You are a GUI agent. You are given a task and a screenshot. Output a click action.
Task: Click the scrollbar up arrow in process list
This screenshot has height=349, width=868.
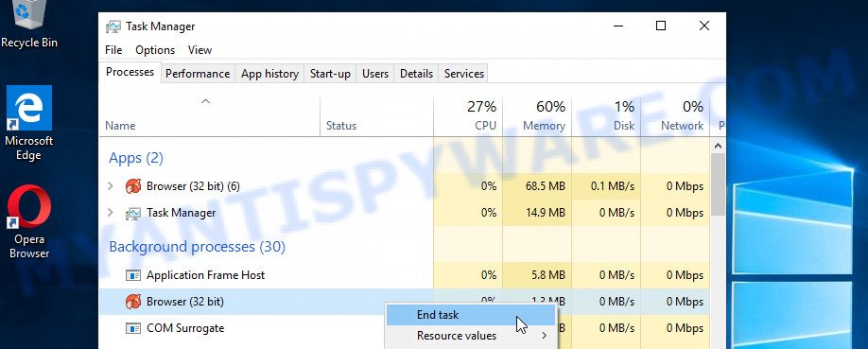pyautogui.click(x=718, y=147)
